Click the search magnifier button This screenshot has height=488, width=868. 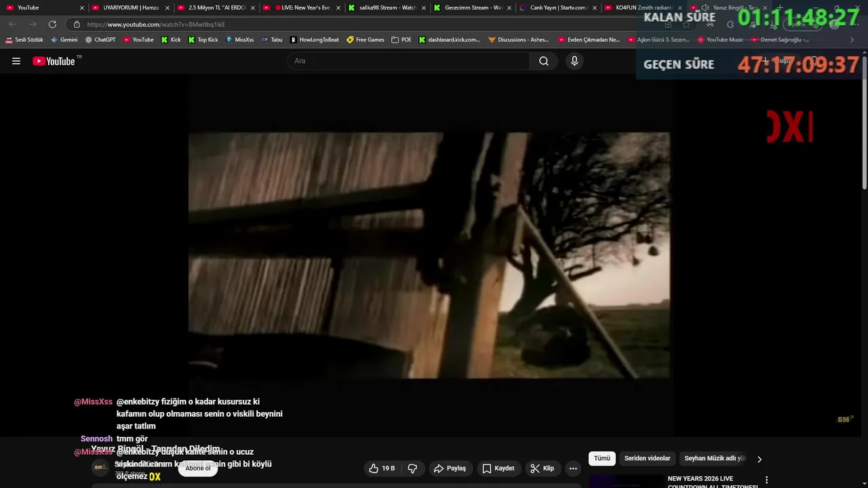point(544,61)
